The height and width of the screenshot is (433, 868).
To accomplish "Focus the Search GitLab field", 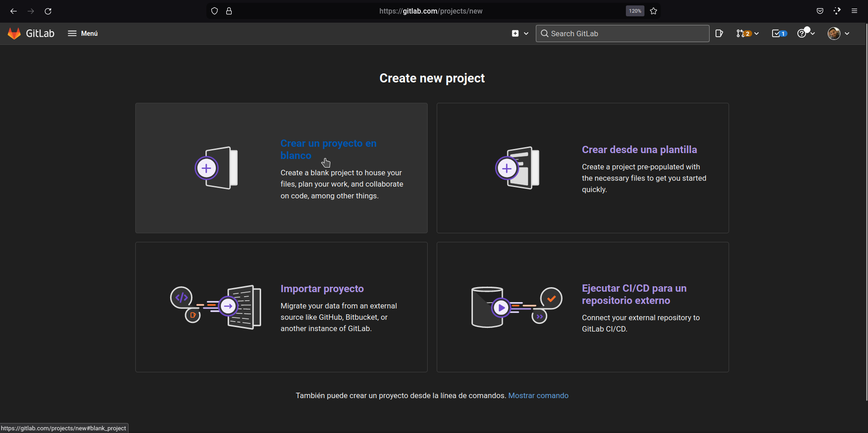I will pyautogui.click(x=622, y=34).
